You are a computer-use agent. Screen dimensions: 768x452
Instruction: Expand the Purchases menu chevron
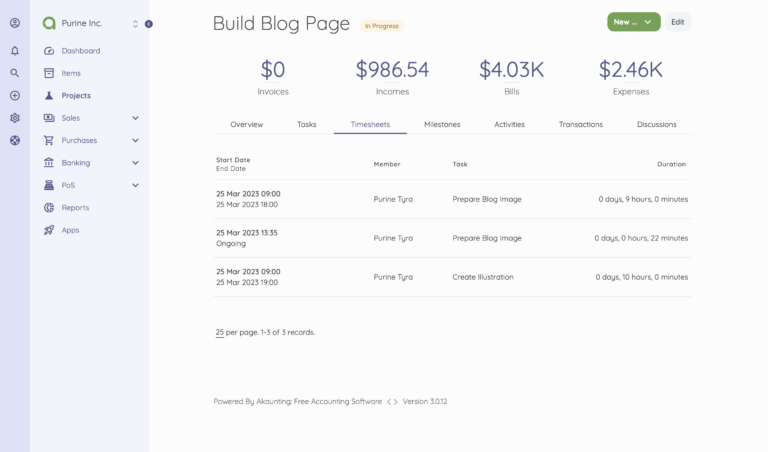135,140
